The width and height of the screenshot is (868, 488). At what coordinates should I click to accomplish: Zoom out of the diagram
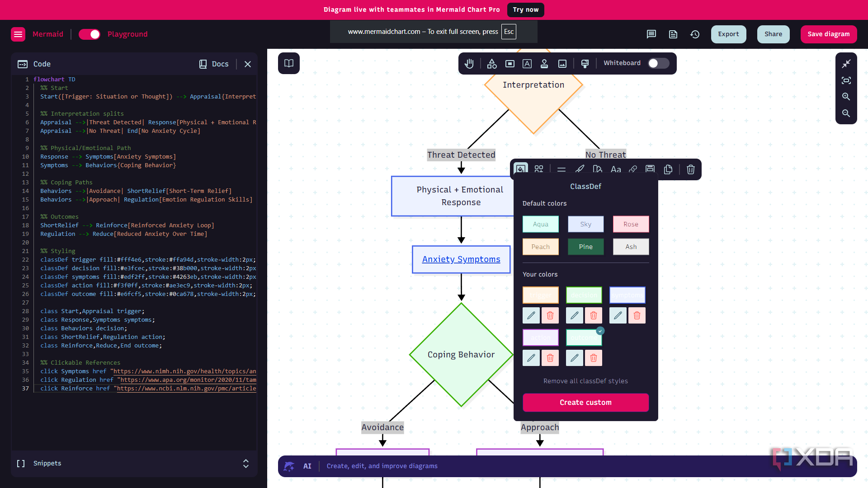[846, 113]
